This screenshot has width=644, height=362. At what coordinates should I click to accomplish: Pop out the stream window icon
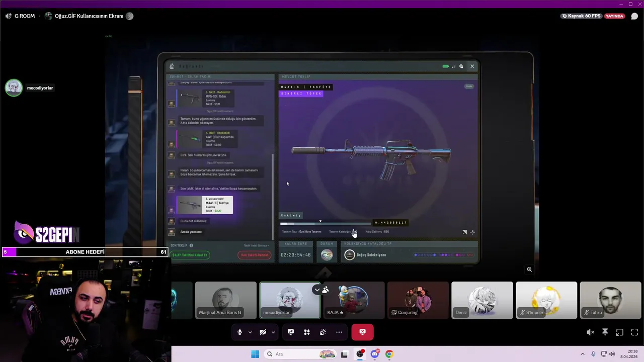coord(620,332)
